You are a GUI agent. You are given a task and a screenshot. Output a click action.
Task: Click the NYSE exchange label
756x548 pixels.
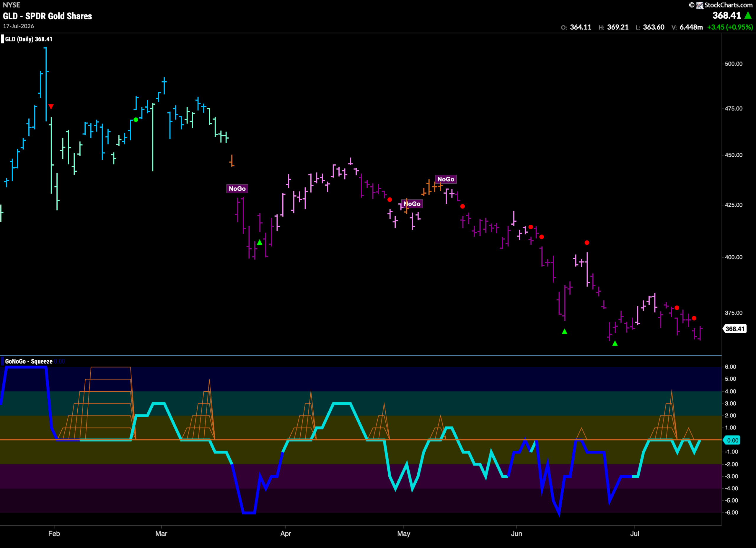11,5
